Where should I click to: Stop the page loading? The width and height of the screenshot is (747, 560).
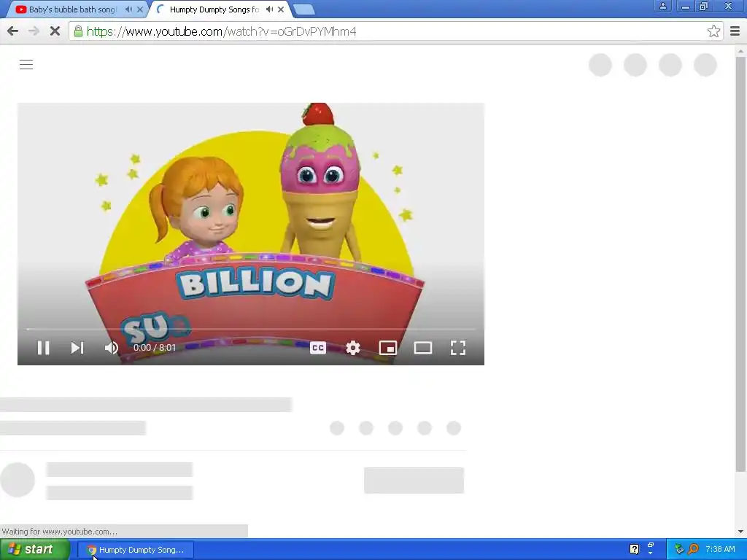pos(55,31)
